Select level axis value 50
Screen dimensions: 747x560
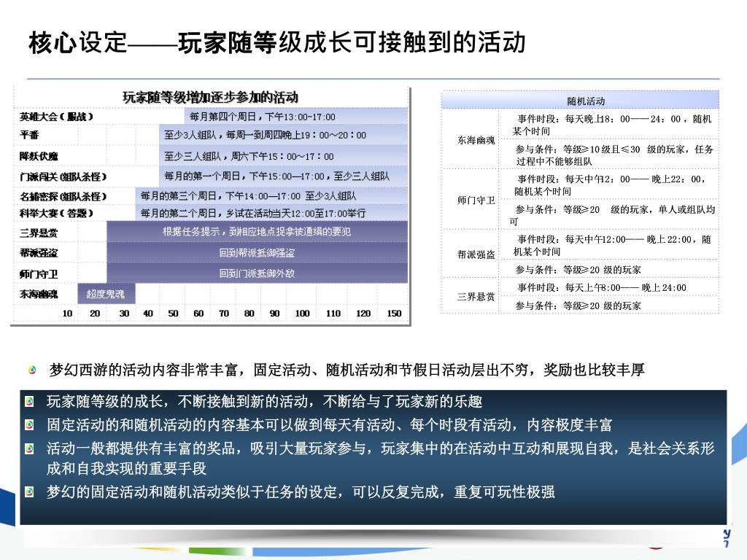pyautogui.click(x=173, y=314)
